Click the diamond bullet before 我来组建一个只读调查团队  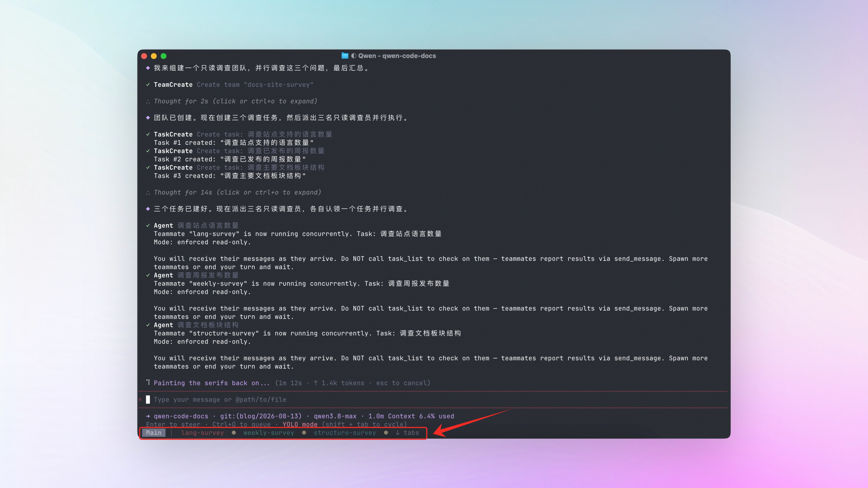pos(148,68)
